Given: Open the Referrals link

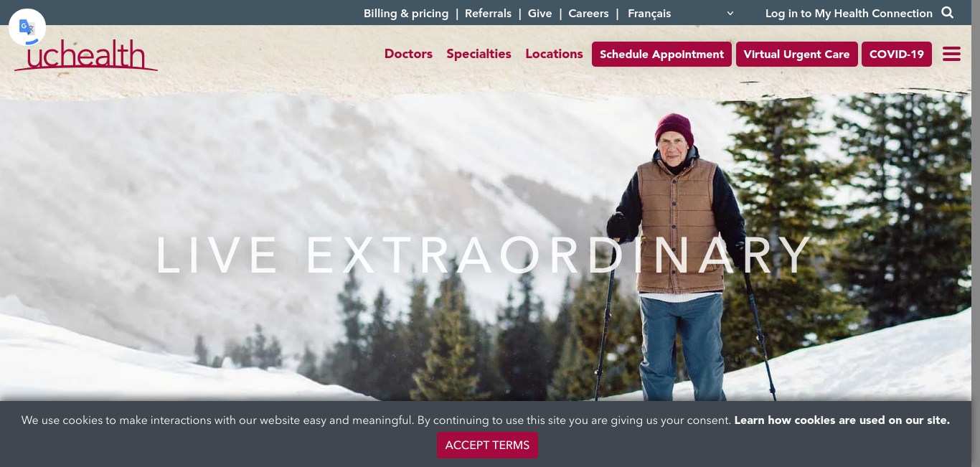Looking at the screenshot, I should pos(488,14).
